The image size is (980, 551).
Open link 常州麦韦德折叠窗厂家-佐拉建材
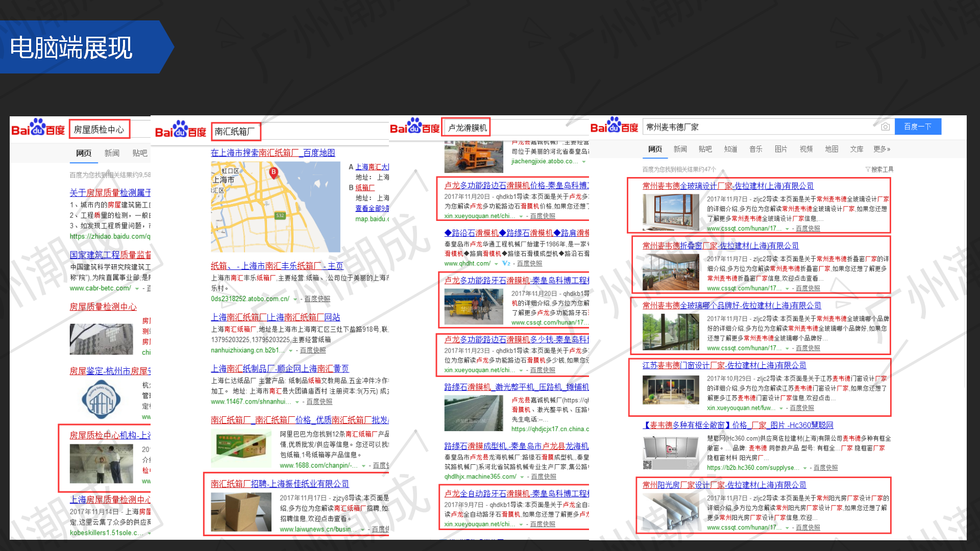720,246
